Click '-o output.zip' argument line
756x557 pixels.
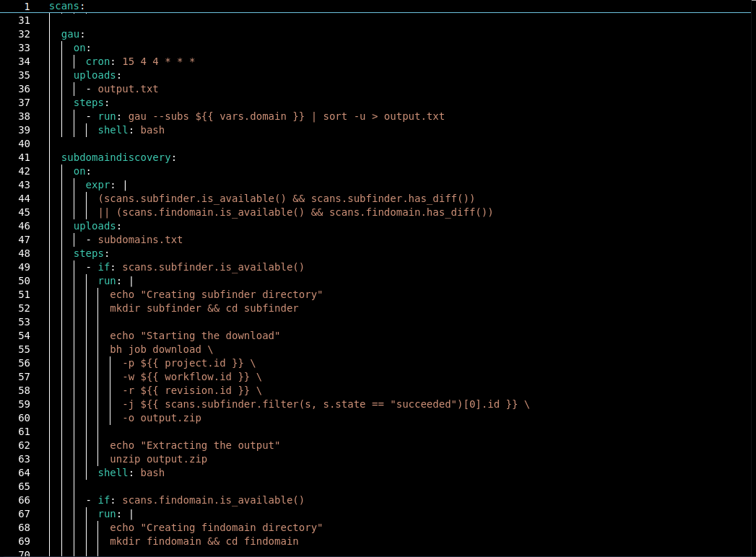162,418
